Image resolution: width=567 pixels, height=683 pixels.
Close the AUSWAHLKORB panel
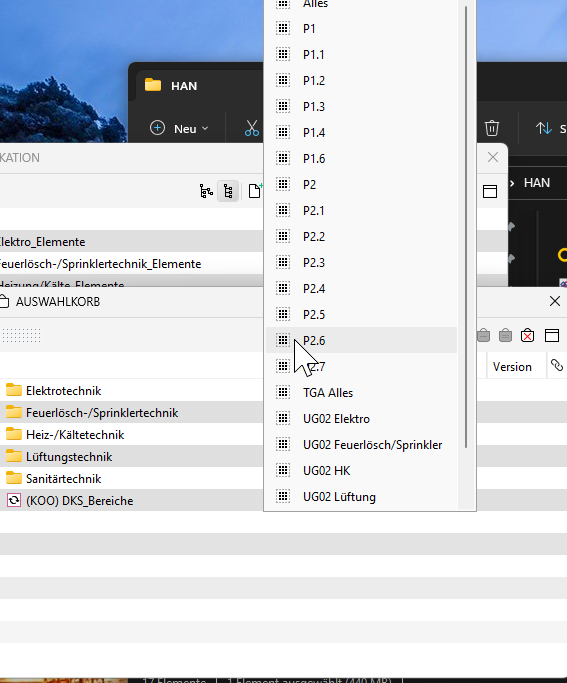point(555,301)
